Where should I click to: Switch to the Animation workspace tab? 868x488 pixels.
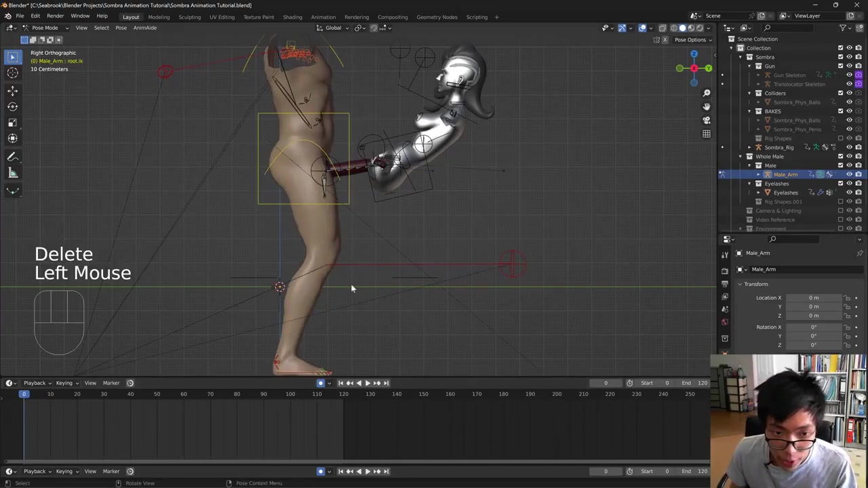(323, 17)
